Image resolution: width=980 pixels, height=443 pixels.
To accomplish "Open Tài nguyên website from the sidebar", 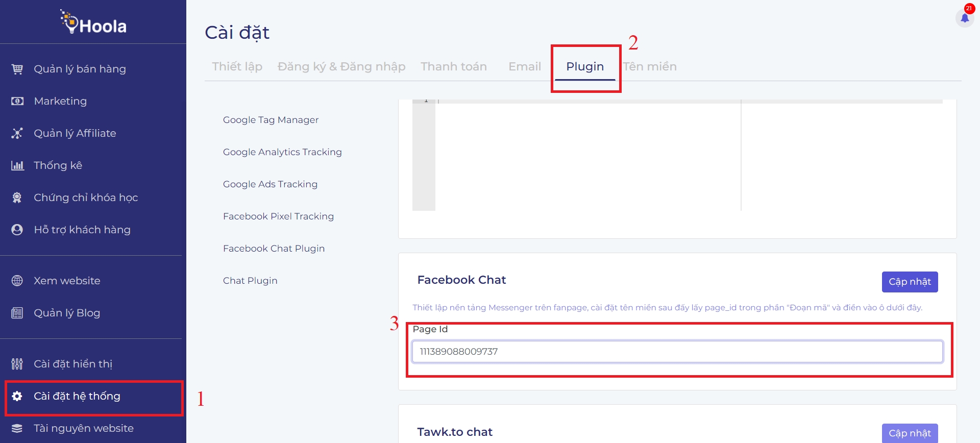I will (83, 428).
